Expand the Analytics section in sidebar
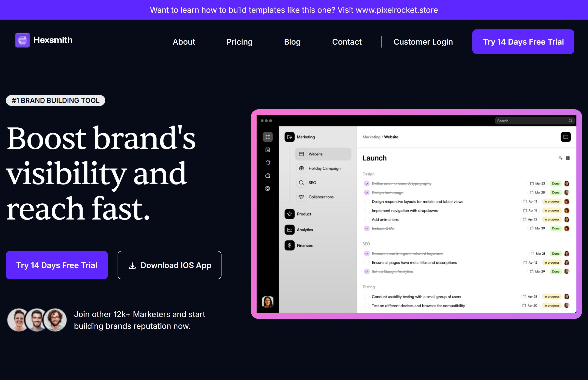Viewport: 588px width, 392px height. pos(305,230)
